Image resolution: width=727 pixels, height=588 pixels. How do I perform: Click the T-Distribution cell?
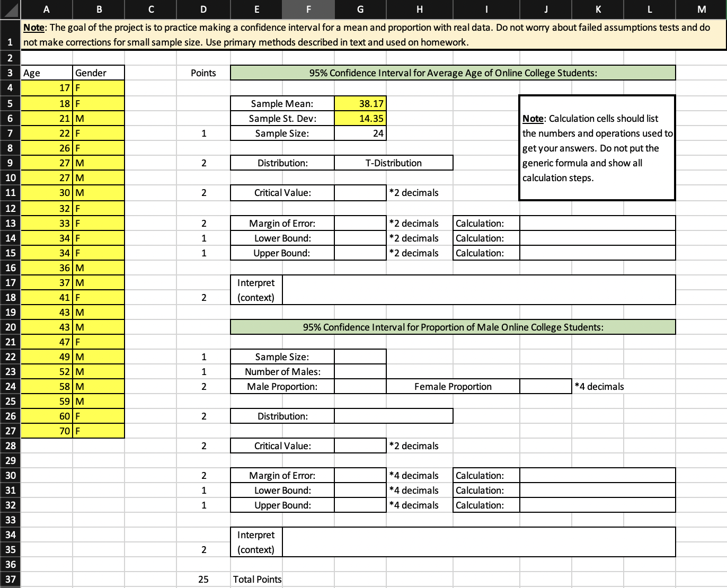tap(393, 163)
